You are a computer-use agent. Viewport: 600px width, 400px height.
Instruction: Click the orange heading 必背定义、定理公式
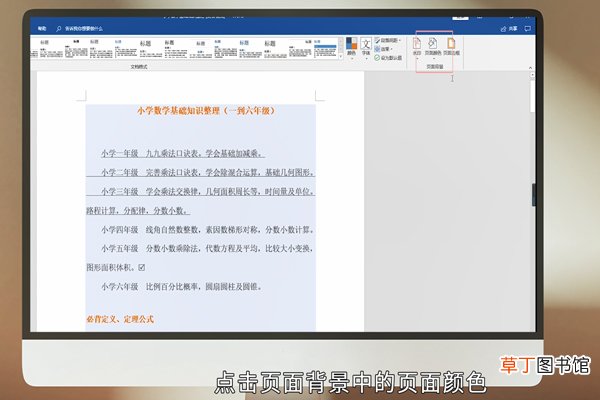point(120,319)
